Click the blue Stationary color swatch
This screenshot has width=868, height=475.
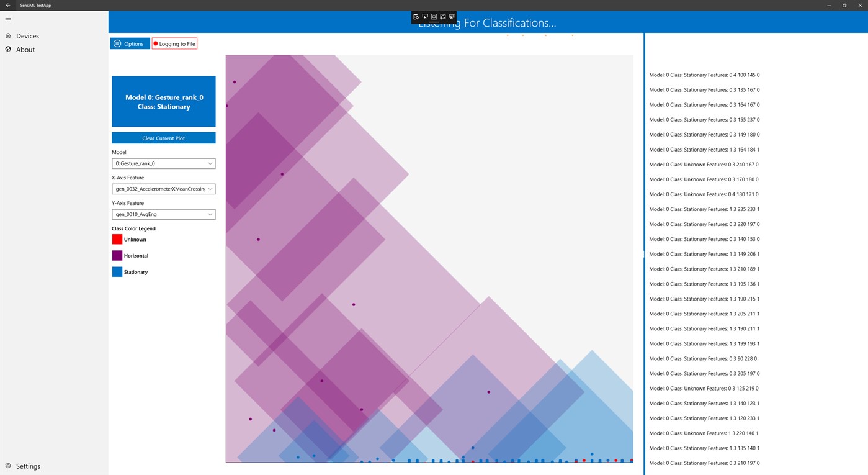pyautogui.click(x=117, y=272)
